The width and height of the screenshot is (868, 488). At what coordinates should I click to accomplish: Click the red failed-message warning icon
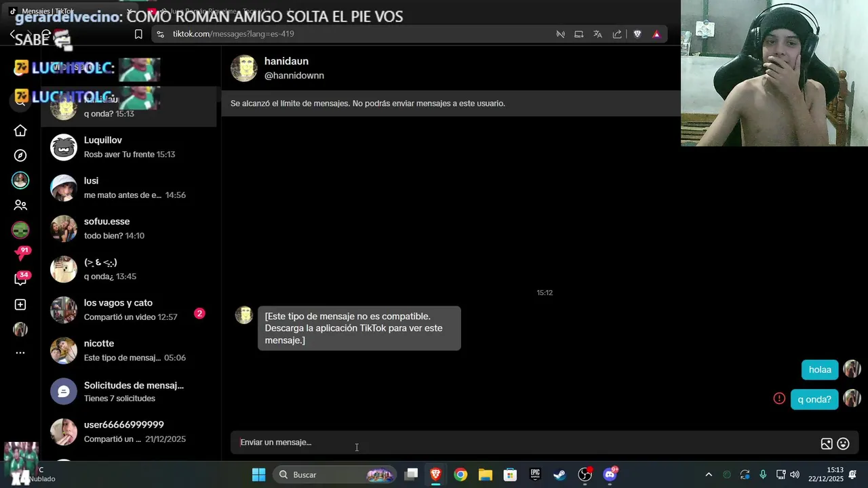click(779, 399)
